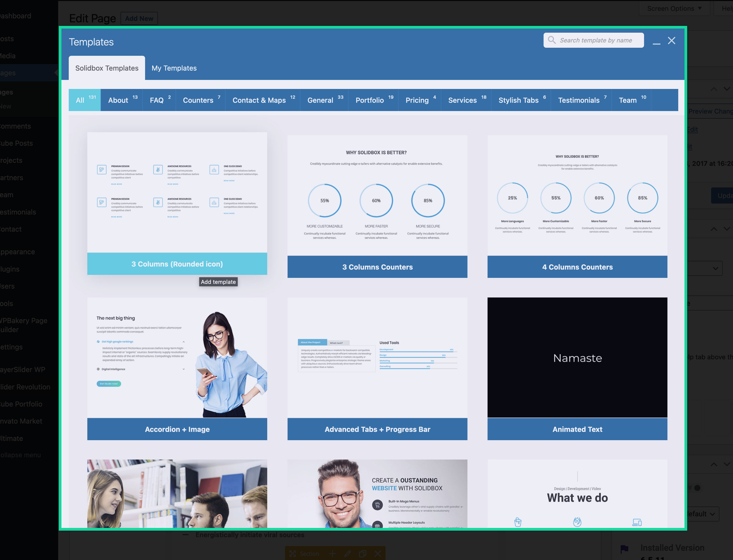Collapse sidebar panel with top chevron arrows
The width and height of the screenshot is (733, 560).
click(714, 89)
